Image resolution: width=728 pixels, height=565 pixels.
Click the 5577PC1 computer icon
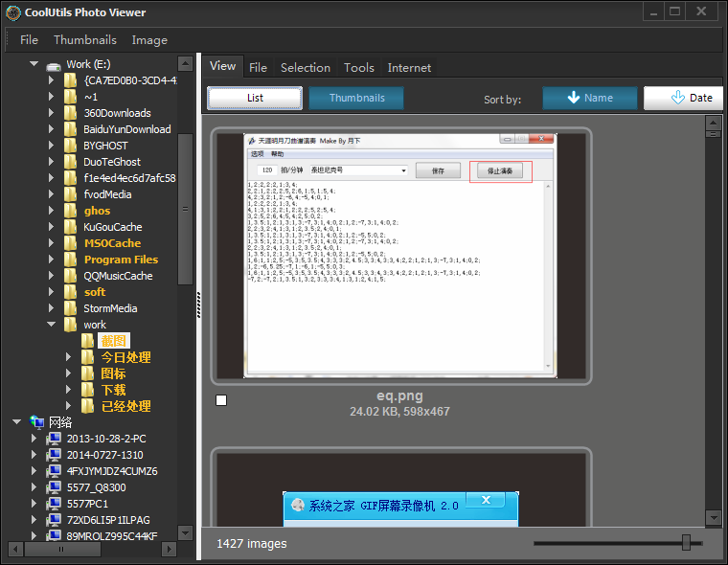[55, 504]
